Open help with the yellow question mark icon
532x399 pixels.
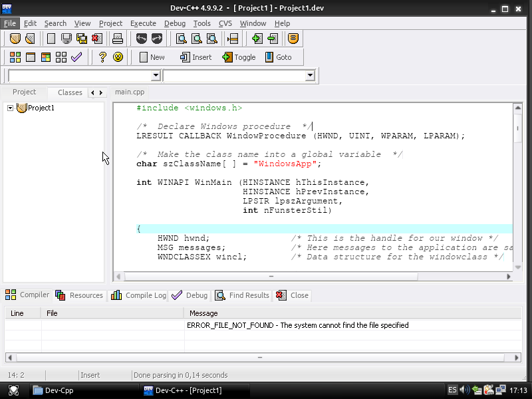102,57
